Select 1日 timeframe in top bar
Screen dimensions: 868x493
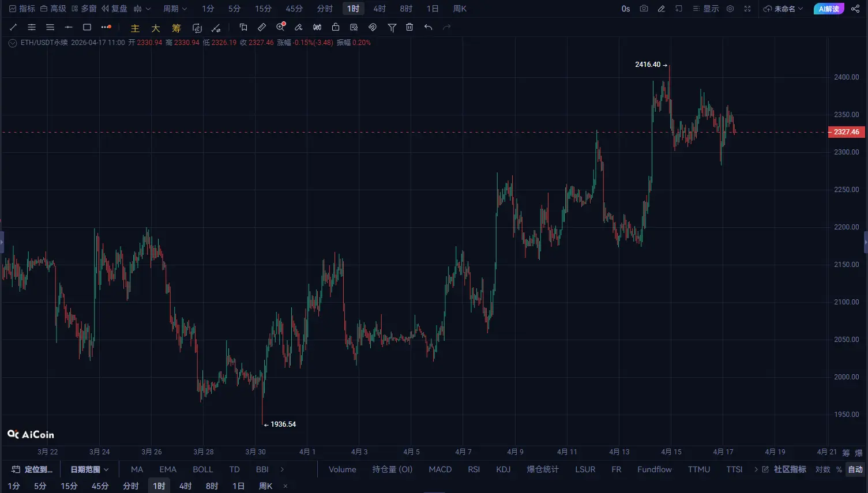click(x=433, y=9)
